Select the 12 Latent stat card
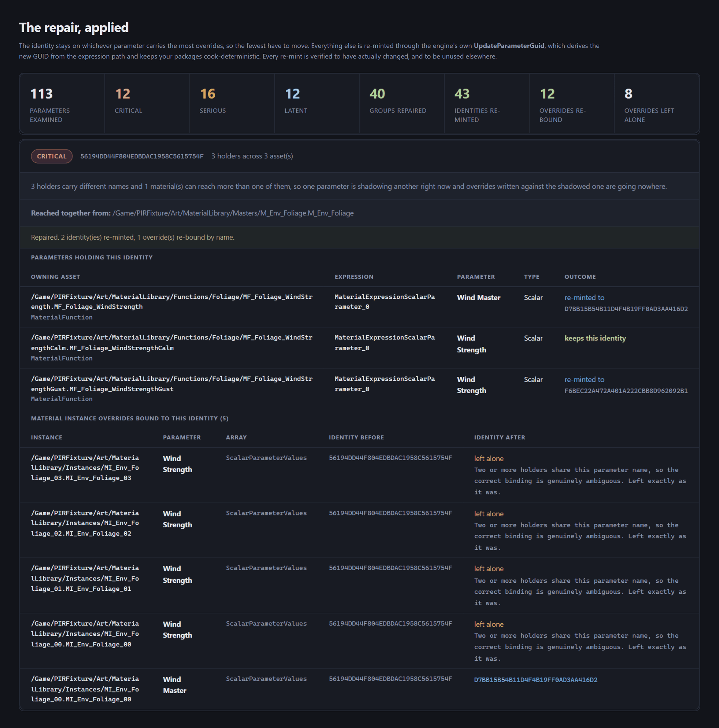Screen dimensions: 719x728 coord(317,104)
